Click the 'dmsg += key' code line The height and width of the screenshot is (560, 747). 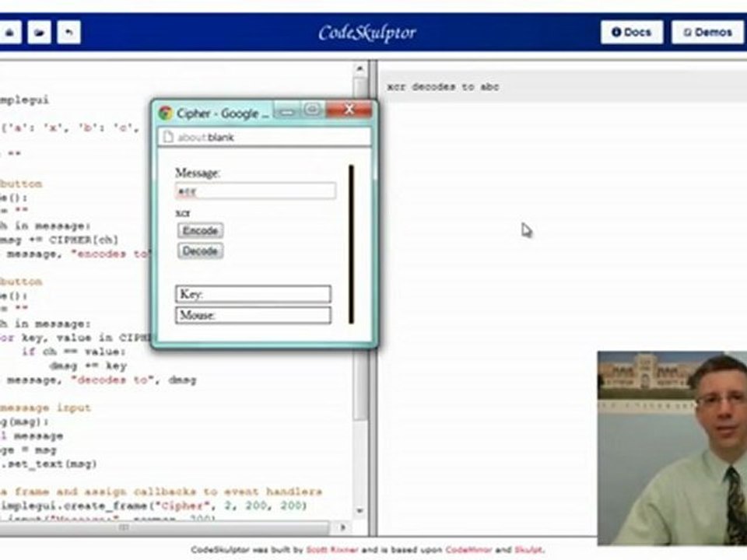(x=88, y=366)
